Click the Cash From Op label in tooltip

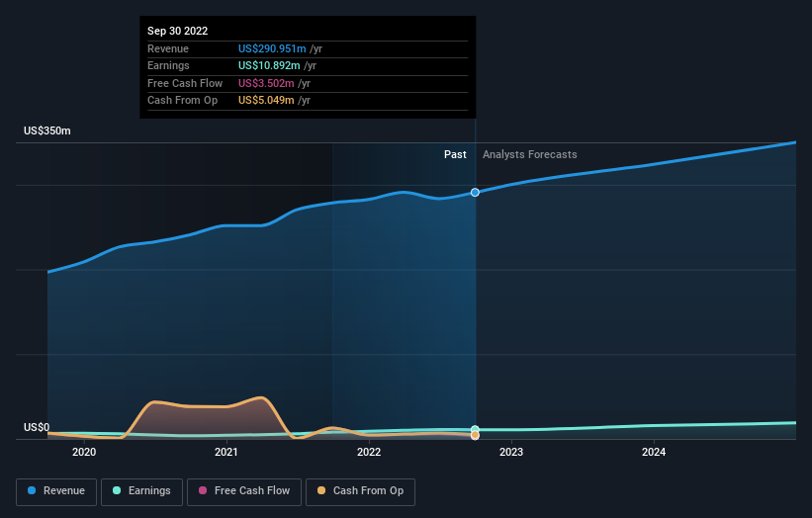point(182,101)
